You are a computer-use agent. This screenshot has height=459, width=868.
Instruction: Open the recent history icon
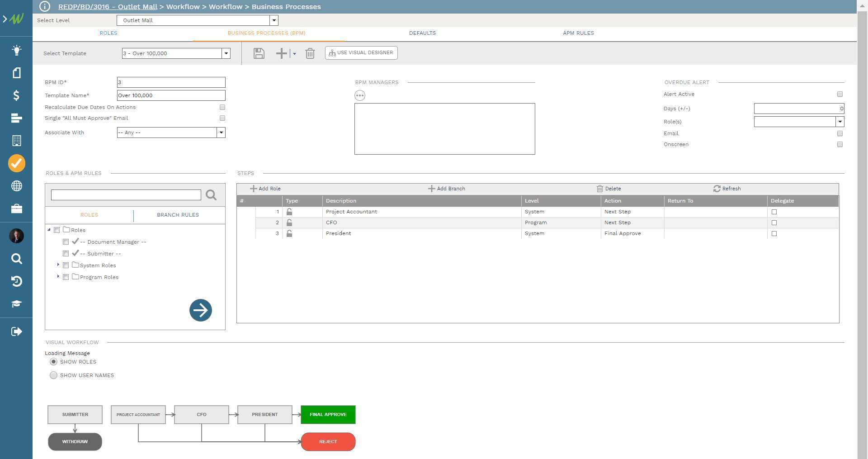16,281
